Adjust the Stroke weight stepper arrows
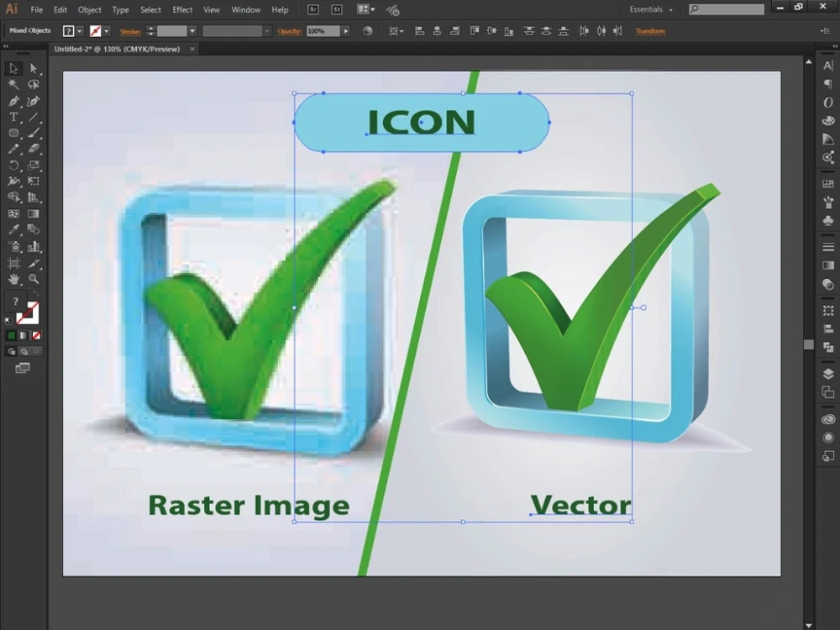The width and height of the screenshot is (840, 630). point(150,31)
